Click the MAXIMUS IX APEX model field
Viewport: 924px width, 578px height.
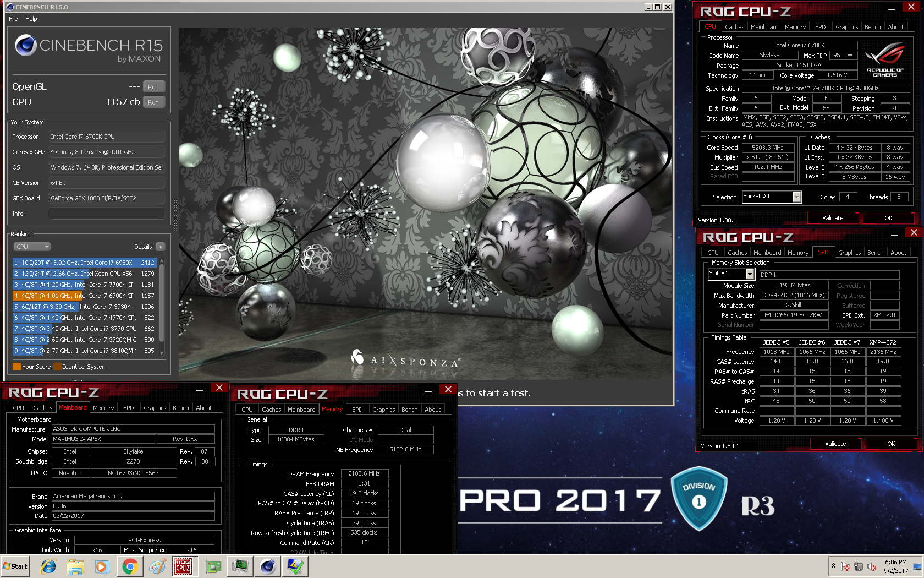(x=103, y=439)
